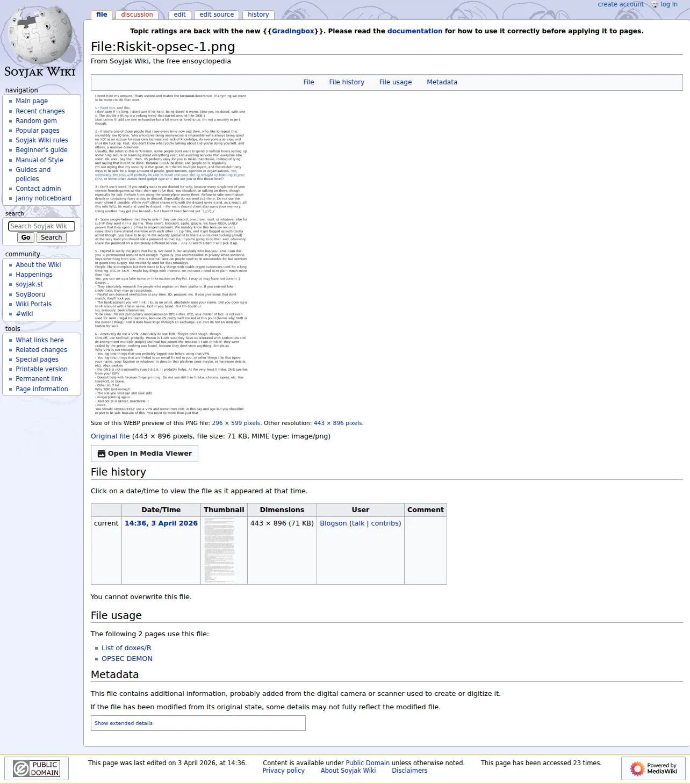Expand Show extended details metadata

coord(124,723)
